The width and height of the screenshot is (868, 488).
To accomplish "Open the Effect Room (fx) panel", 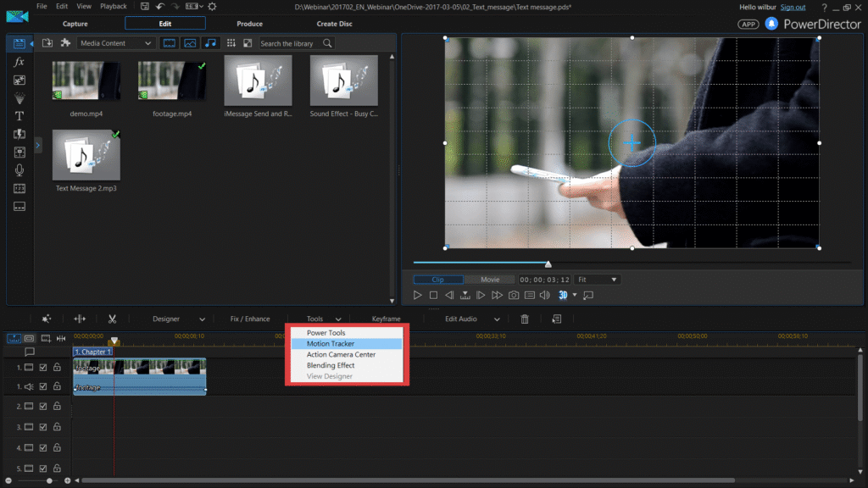I will [19, 62].
